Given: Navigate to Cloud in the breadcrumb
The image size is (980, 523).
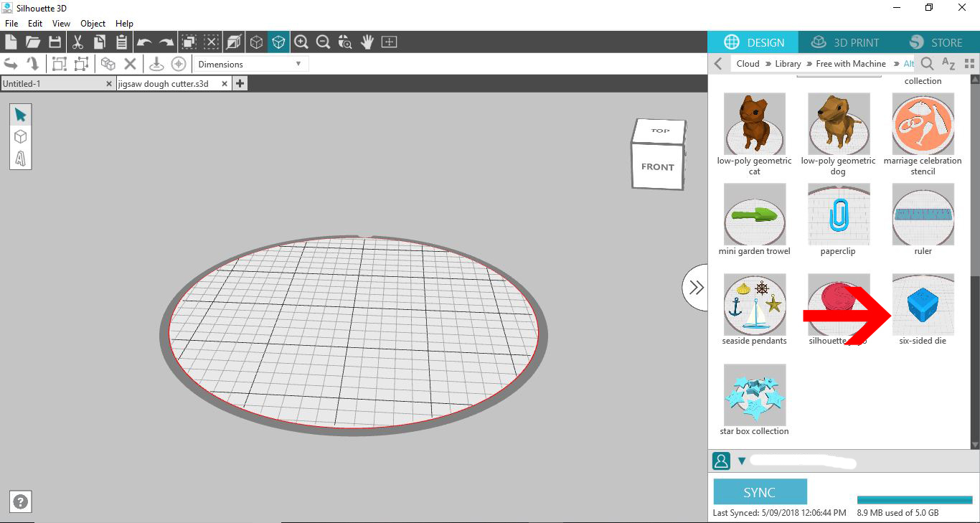Looking at the screenshot, I should click(748, 64).
